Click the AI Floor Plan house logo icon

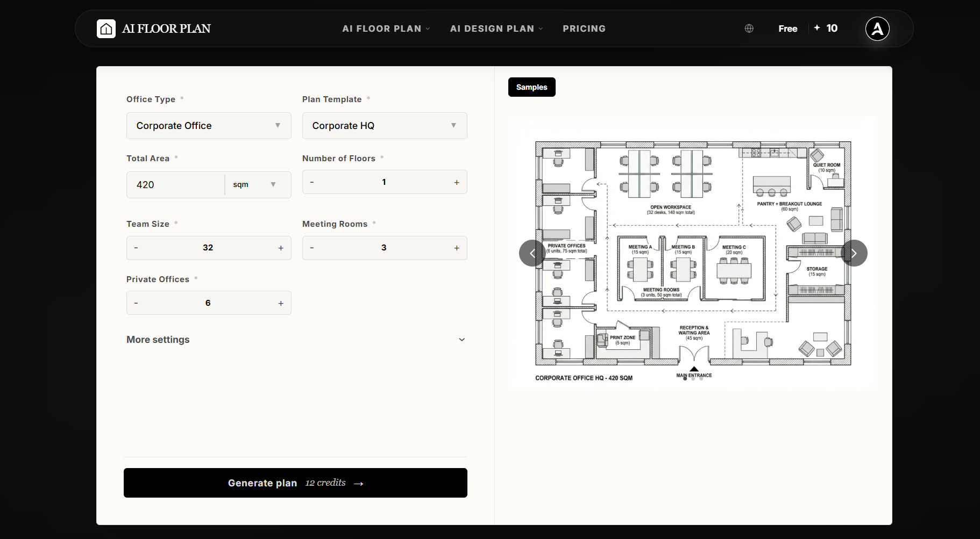(106, 28)
